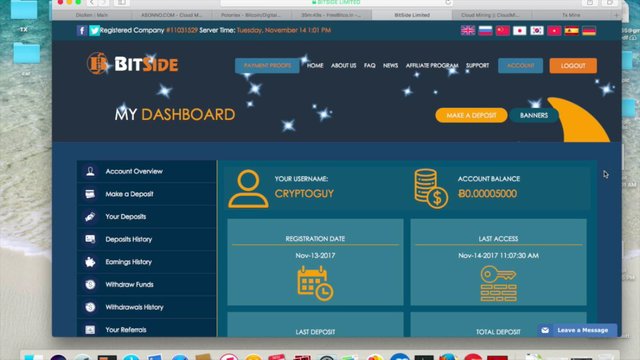Click the browser address bar
Image resolution: width=640 pixels, height=360 pixels.
point(337,3)
